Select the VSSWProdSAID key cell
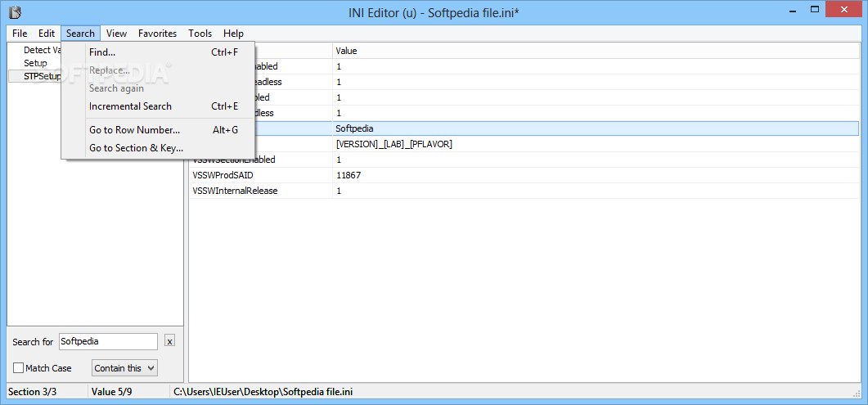The height and width of the screenshot is (405, 868). click(261, 175)
